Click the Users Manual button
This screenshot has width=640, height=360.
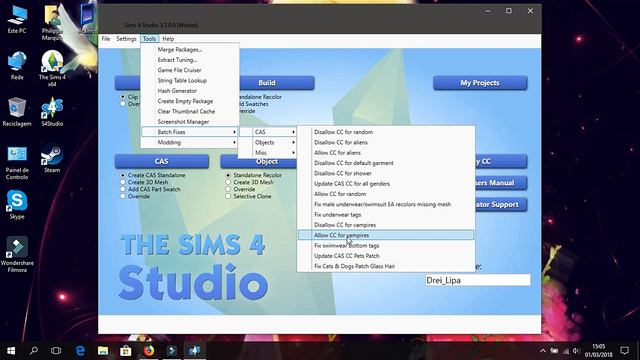[501, 183]
